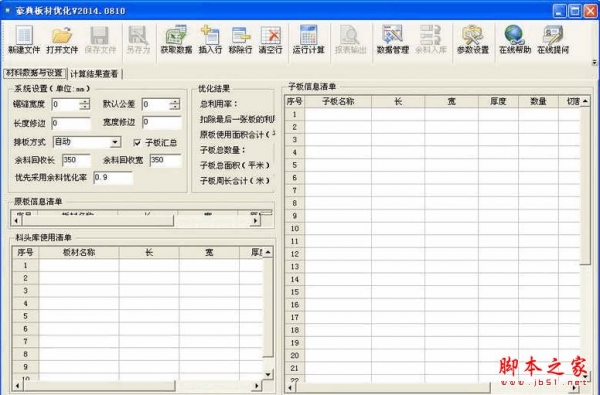Click 长 header in 料头库使用清单
600x395 pixels.
pos(149,252)
